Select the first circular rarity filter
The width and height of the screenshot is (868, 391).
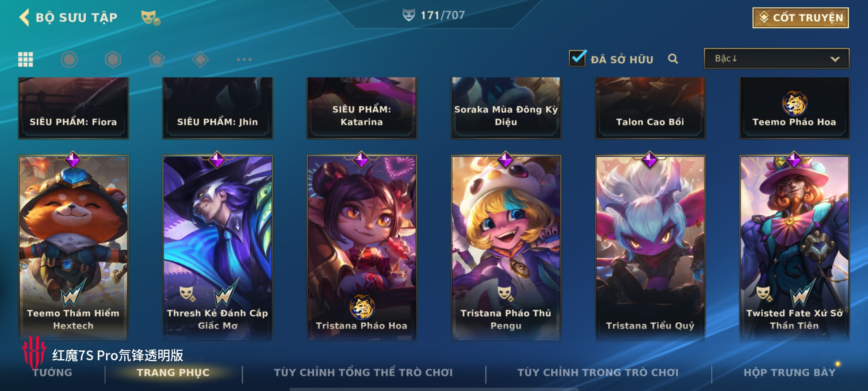click(x=69, y=59)
